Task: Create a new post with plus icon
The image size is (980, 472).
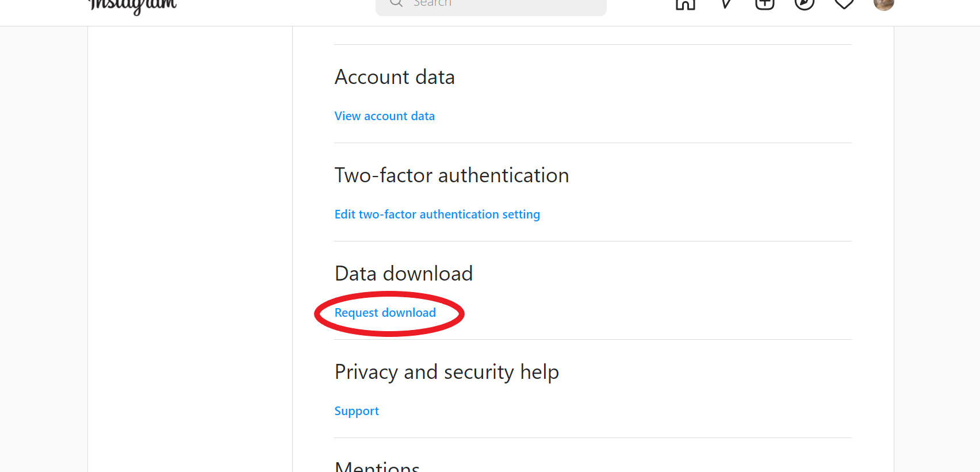Action: tap(765, 4)
